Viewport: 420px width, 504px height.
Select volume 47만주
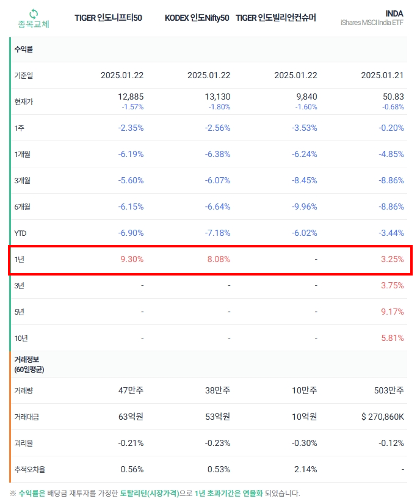[131, 390]
